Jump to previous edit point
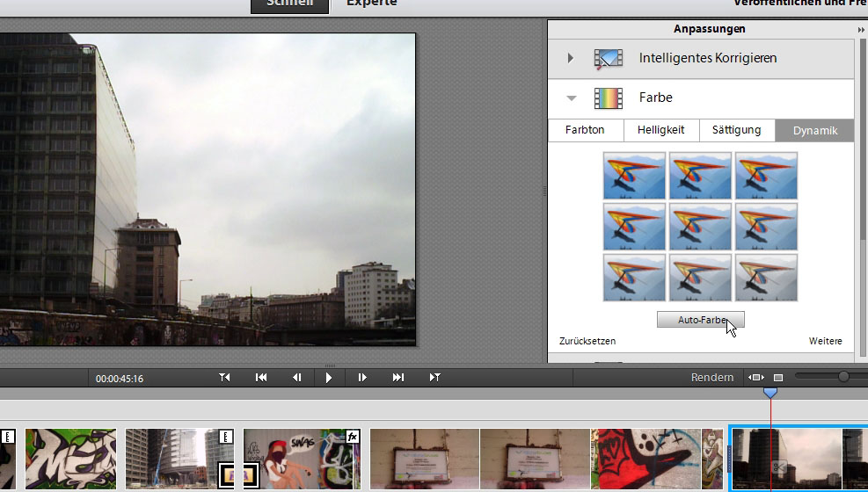This screenshot has height=492, width=868. click(224, 378)
